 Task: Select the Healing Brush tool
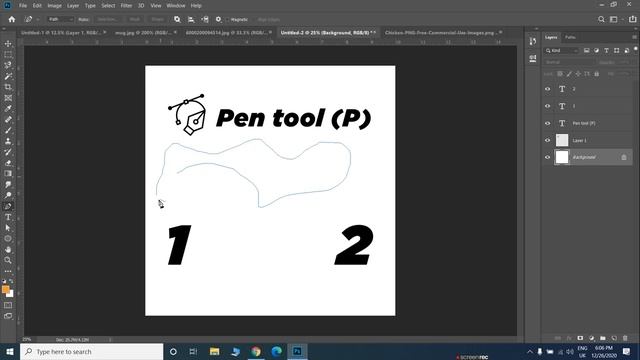pyautogui.click(x=8, y=120)
